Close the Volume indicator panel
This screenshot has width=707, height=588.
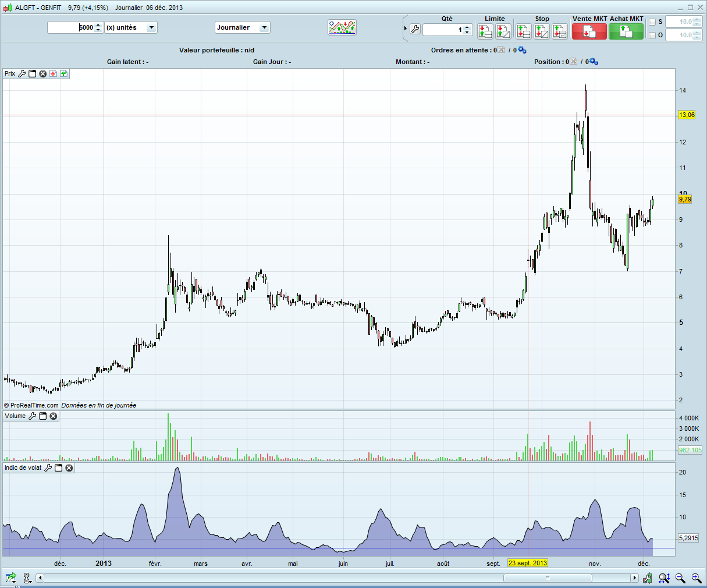(54, 416)
